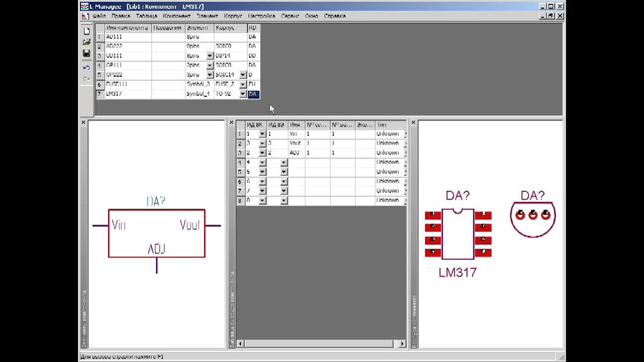Expand the ИД ВК dropdown in Vout row
The height and width of the screenshot is (362, 644).
(262, 144)
